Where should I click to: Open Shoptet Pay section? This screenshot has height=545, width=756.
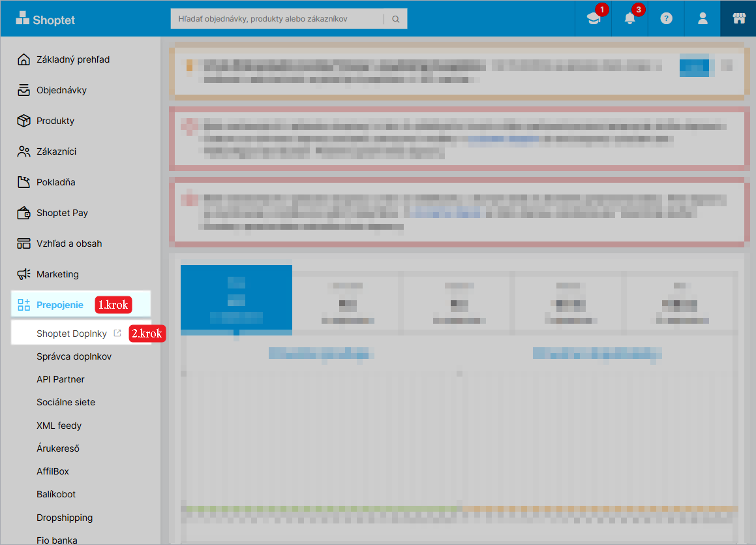tap(62, 213)
